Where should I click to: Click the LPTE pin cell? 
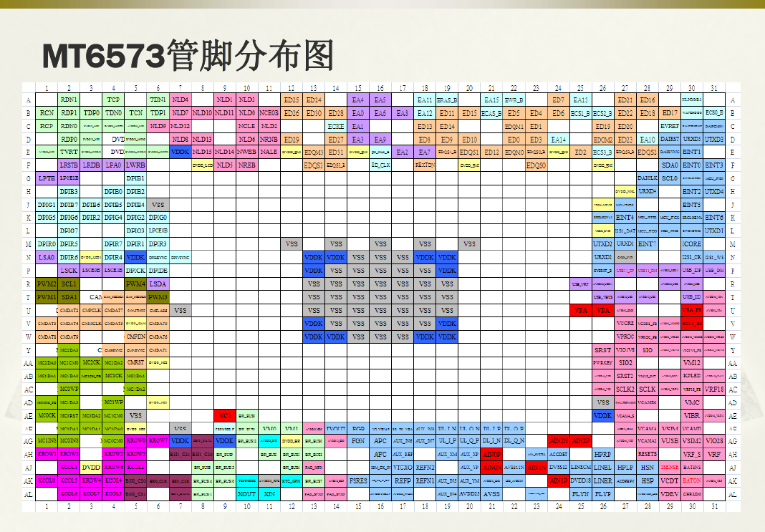pyautogui.click(x=47, y=178)
